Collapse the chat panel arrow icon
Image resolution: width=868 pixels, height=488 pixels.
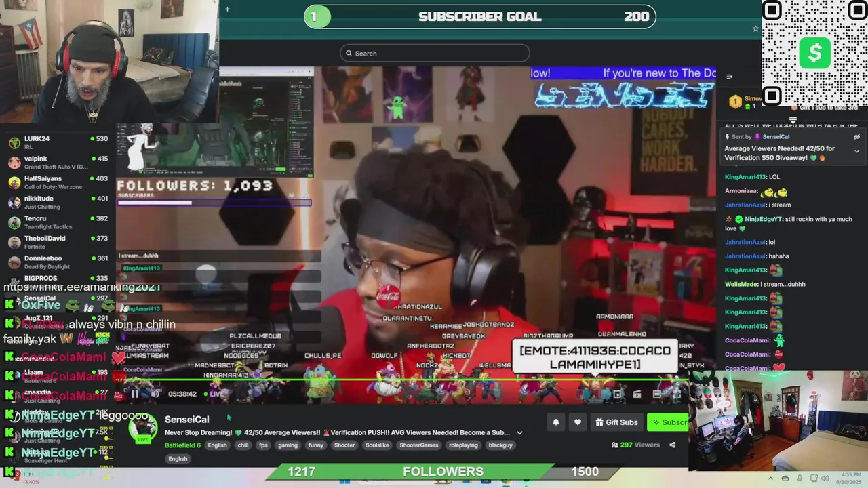point(729,77)
